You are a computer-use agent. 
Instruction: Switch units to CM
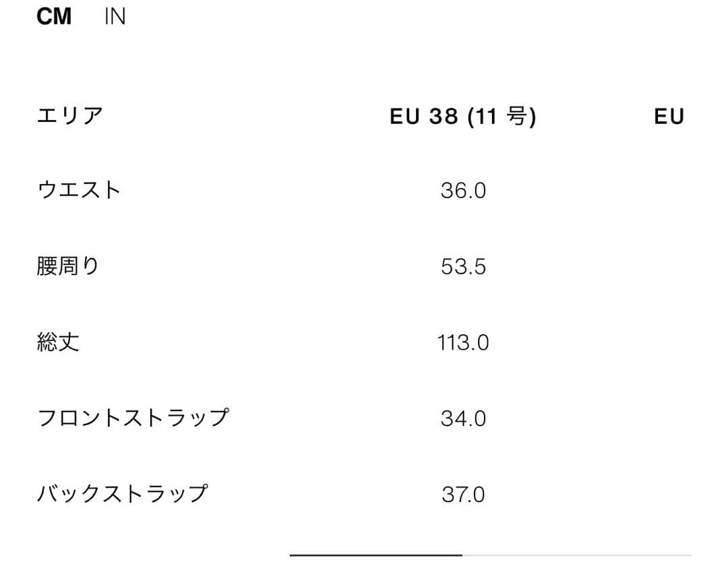coord(54,17)
